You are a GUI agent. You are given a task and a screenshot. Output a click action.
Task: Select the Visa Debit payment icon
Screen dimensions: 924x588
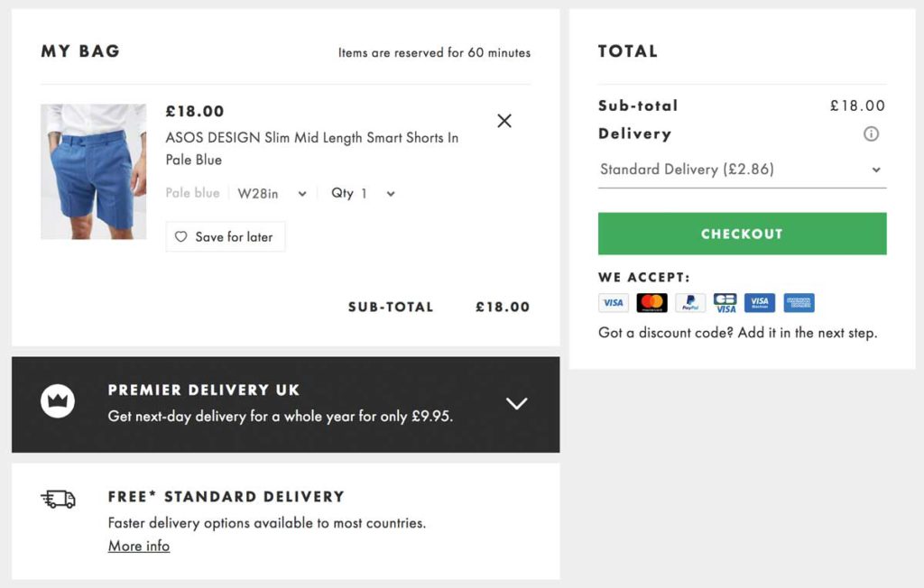pos(724,302)
